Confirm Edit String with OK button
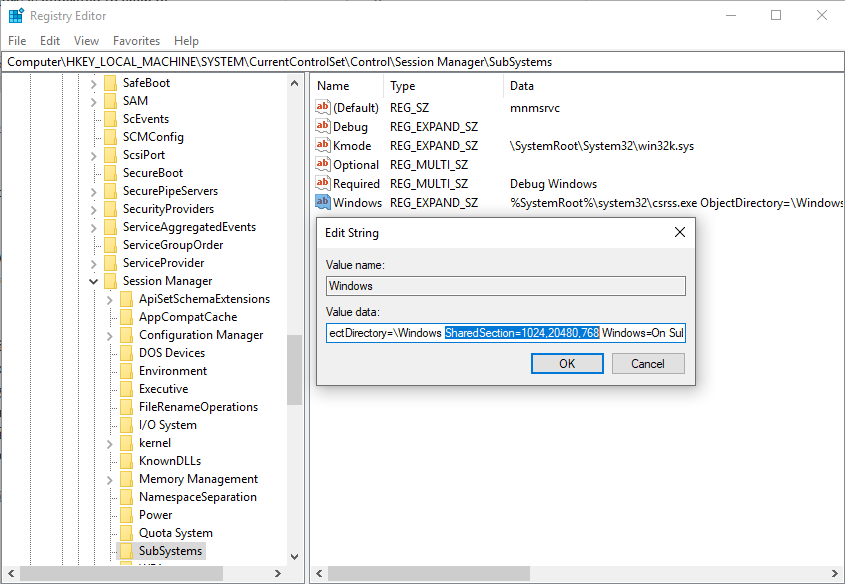Viewport: 845px width, 584px height. click(567, 364)
